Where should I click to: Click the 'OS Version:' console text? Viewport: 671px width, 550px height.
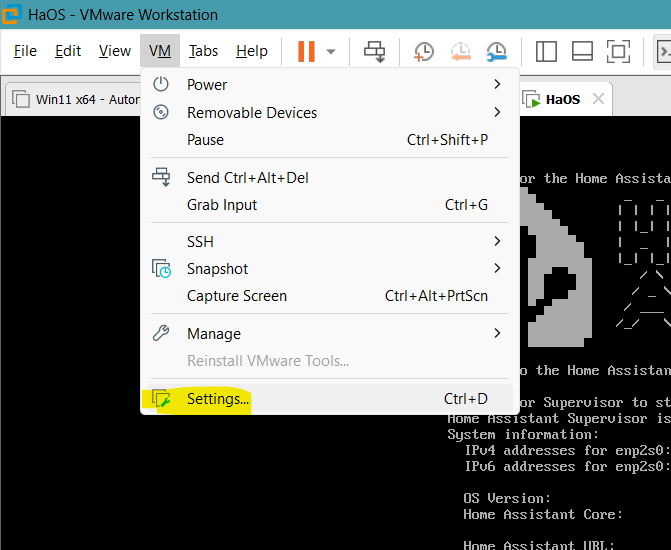coord(507,499)
